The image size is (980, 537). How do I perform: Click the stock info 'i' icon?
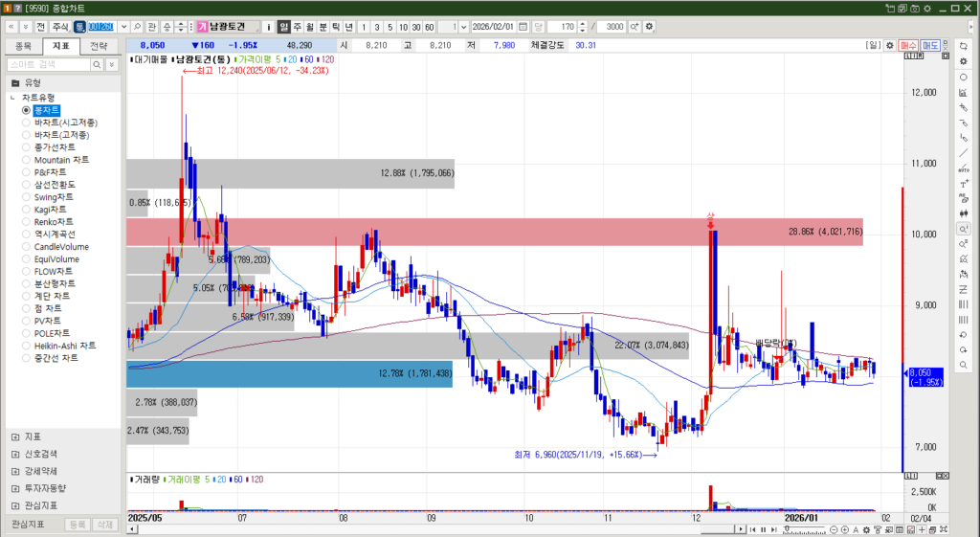point(269,26)
